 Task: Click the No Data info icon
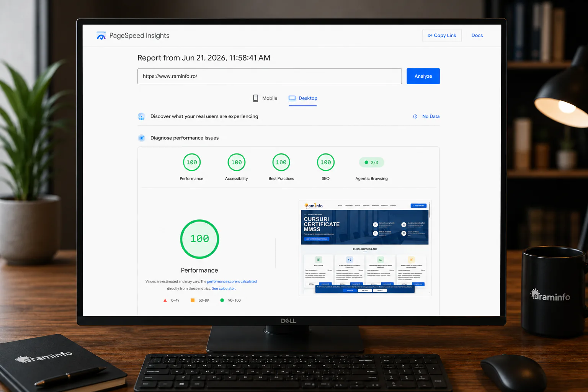point(415,116)
